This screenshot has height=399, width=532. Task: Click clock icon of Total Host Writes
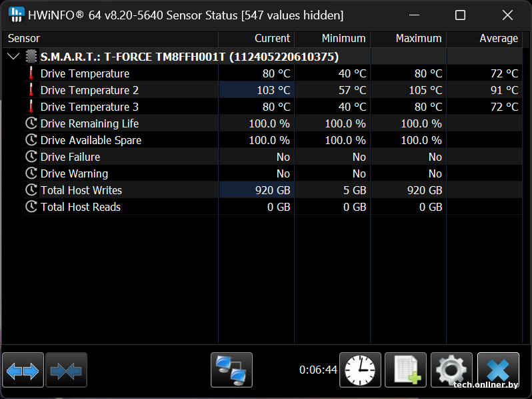click(x=31, y=189)
